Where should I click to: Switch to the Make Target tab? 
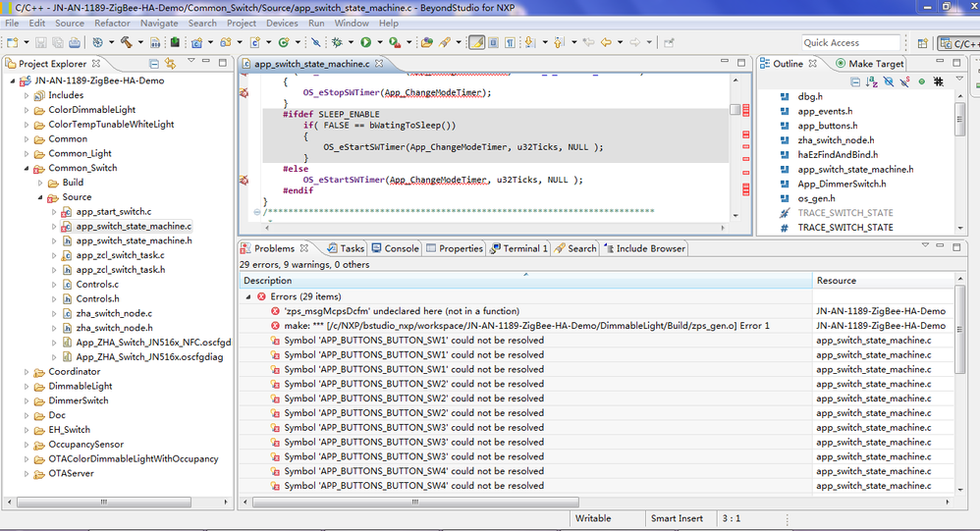pyautogui.click(x=869, y=64)
